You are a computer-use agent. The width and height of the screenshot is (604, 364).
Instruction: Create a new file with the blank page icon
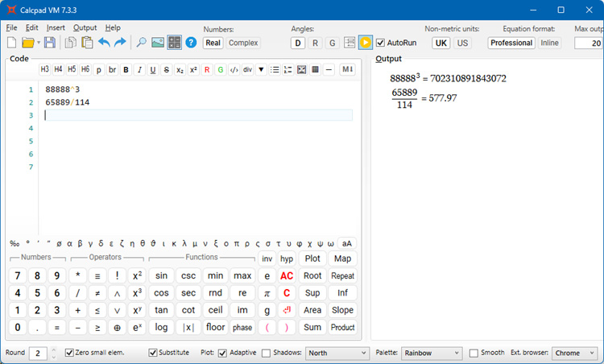[x=11, y=43]
